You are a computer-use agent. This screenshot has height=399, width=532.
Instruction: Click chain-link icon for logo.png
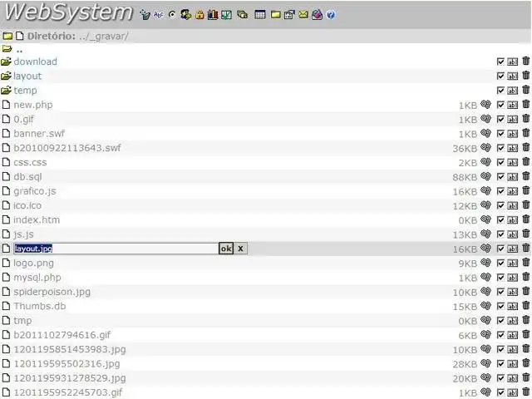point(485,263)
